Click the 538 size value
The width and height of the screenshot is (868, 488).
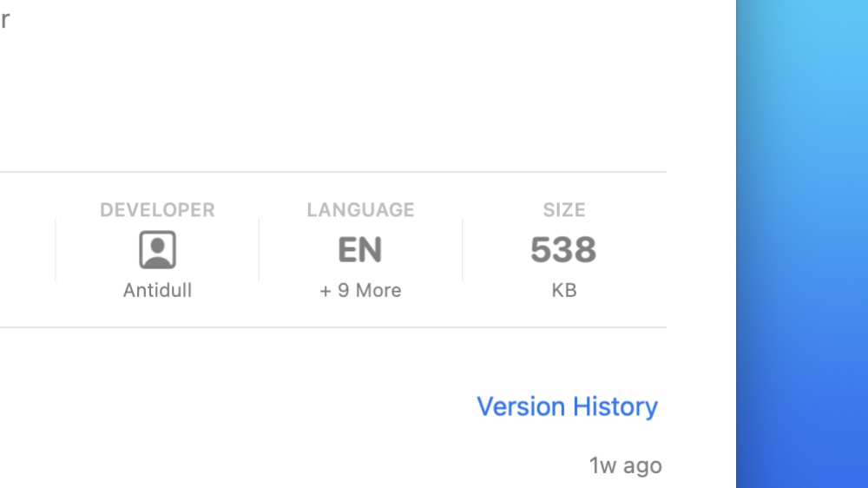[x=563, y=250]
